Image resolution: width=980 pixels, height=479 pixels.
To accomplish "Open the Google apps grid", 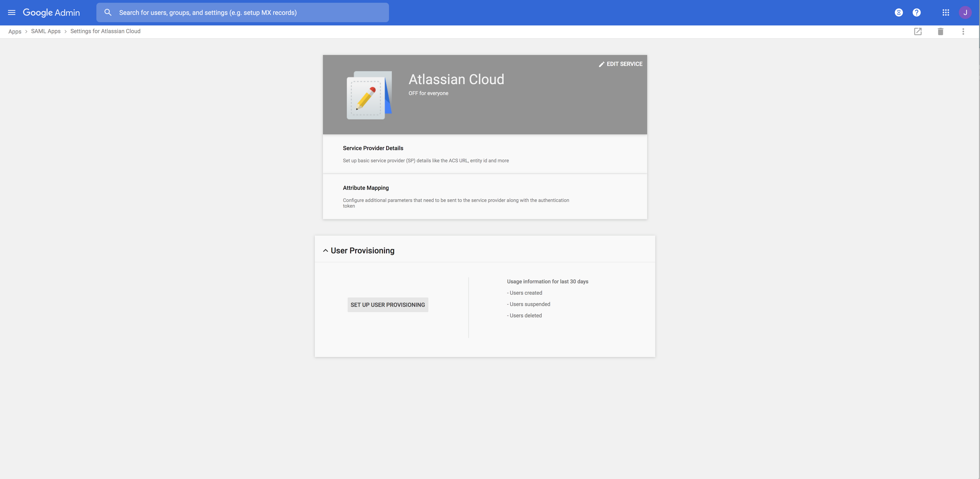I will (x=946, y=12).
